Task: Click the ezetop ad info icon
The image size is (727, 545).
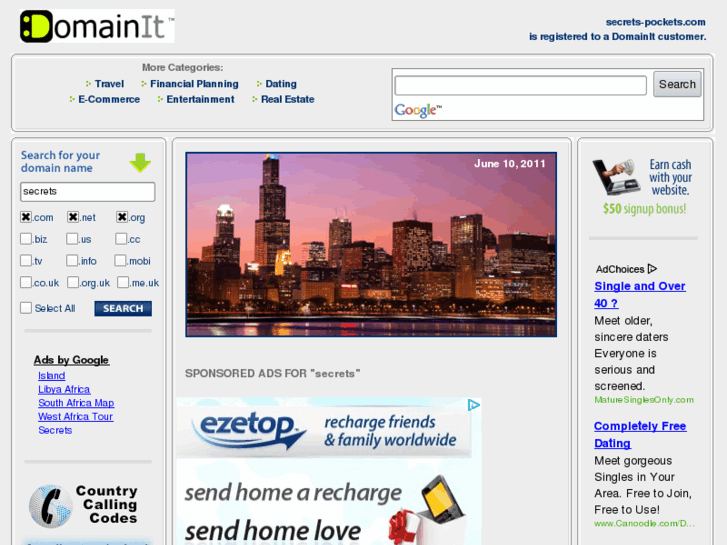Action: click(x=473, y=405)
